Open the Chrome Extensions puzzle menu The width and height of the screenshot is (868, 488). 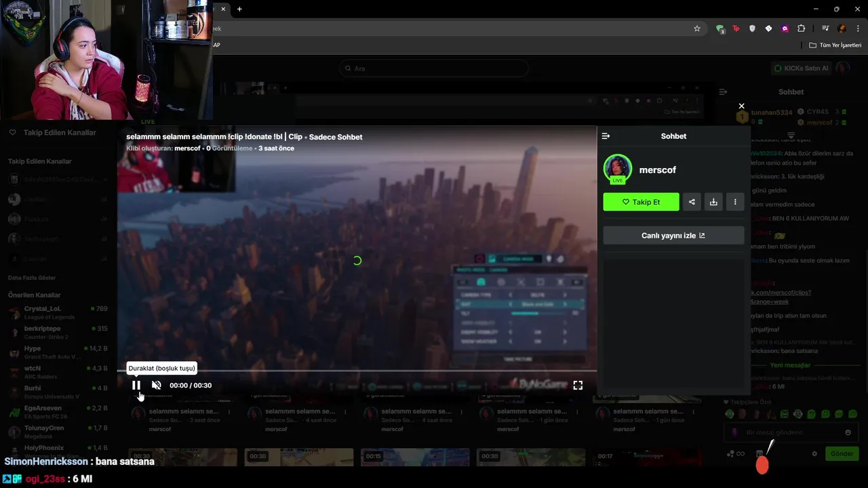click(801, 28)
